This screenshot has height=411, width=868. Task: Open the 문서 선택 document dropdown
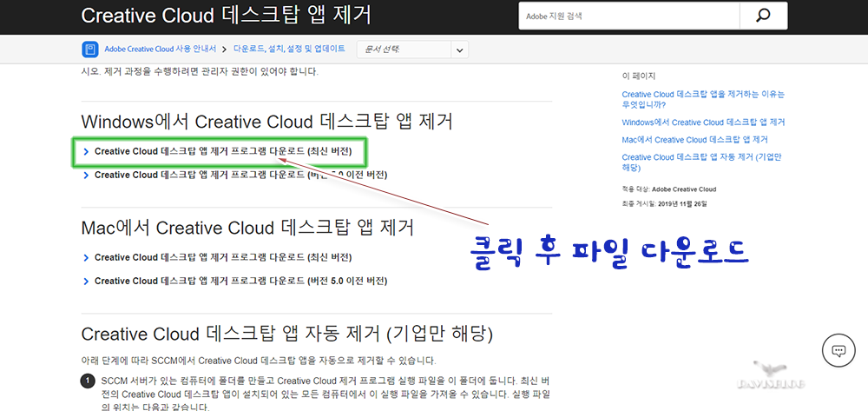[x=412, y=50]
